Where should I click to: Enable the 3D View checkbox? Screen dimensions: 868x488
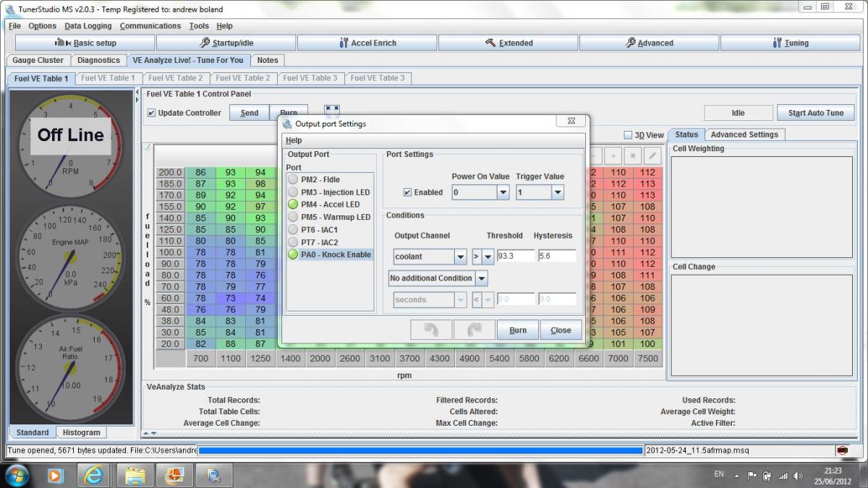click(x=628, y=135)
